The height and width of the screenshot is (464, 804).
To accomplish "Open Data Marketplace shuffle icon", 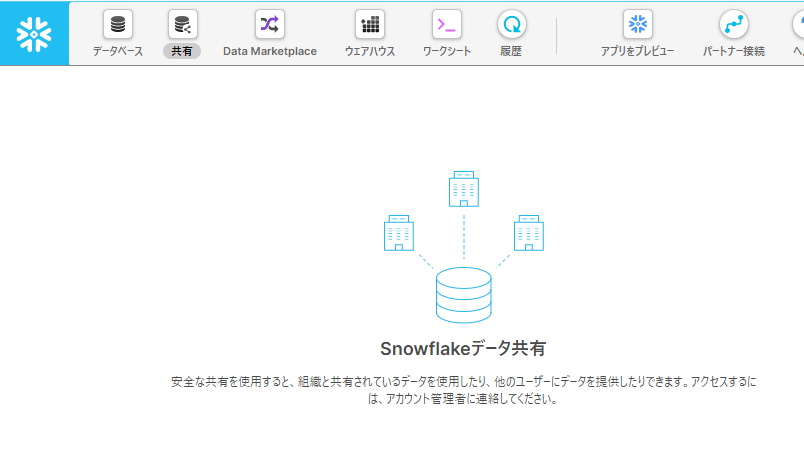I will click(270, 24).
